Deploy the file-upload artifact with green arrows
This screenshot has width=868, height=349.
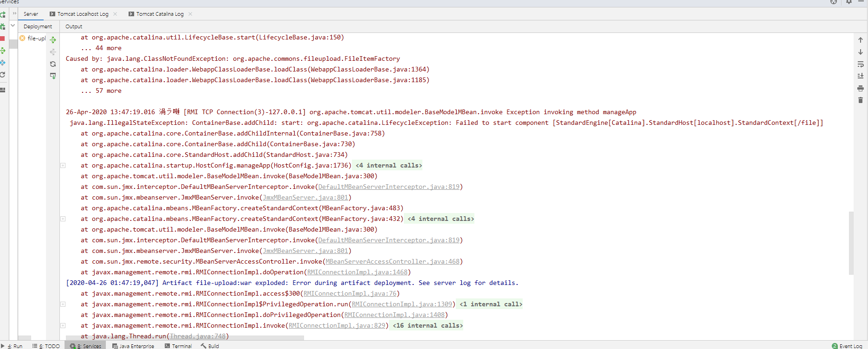click(x=53, y=40)
